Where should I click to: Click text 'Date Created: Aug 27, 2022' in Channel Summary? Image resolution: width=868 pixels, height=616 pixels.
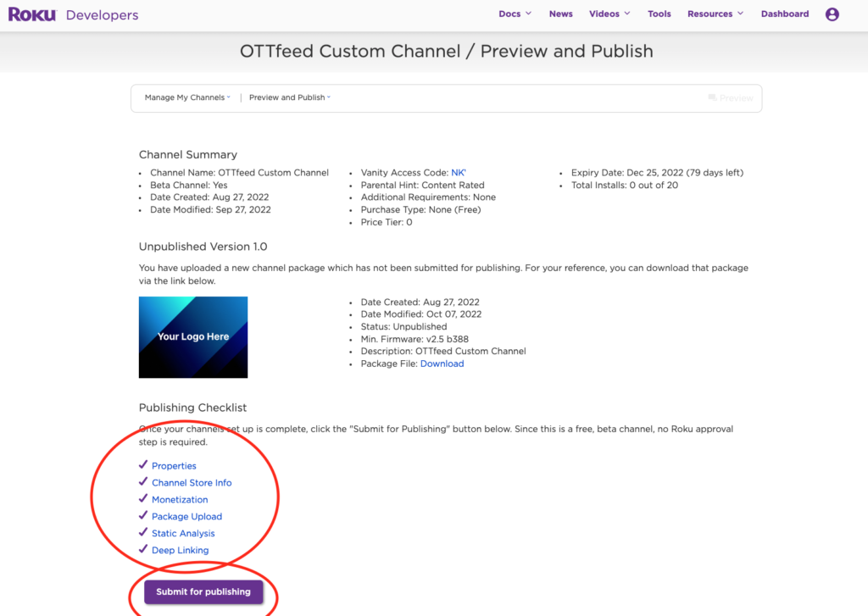pos(209,197)
